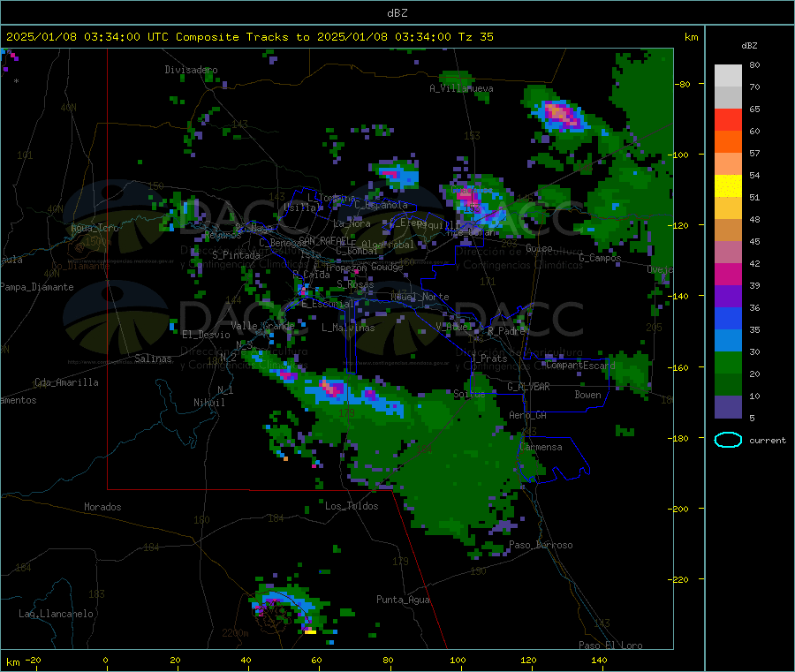Select the bright green 20-30 dBZ swatch

[728, 362]
